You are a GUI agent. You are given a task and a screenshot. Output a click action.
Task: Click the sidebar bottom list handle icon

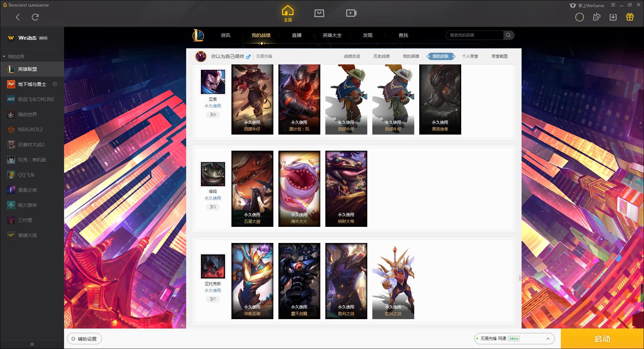[32, 344]
